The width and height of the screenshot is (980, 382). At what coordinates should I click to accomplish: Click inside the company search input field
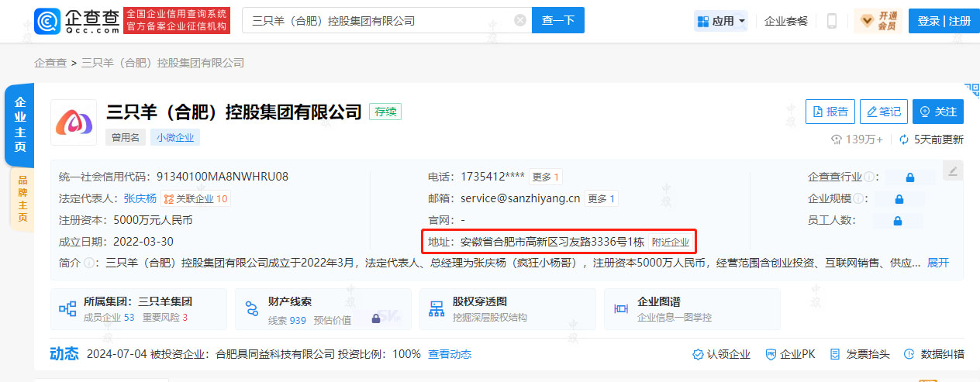click(380, 21)
